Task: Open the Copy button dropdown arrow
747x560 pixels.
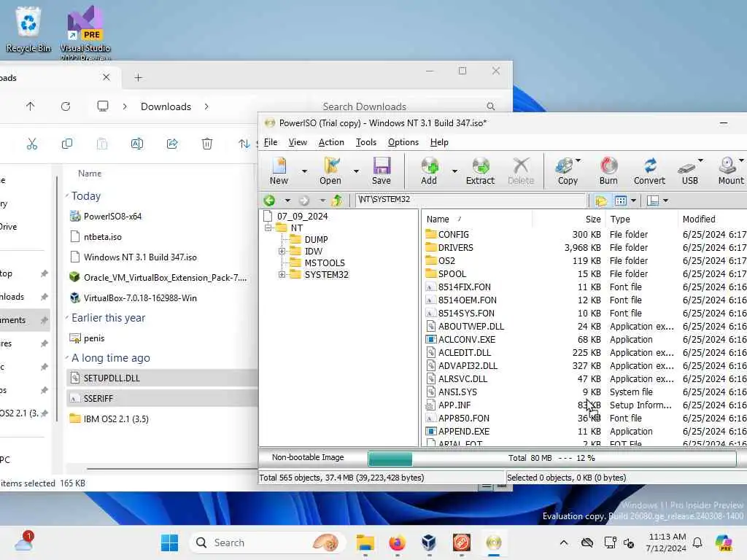Action: point(578,160)
